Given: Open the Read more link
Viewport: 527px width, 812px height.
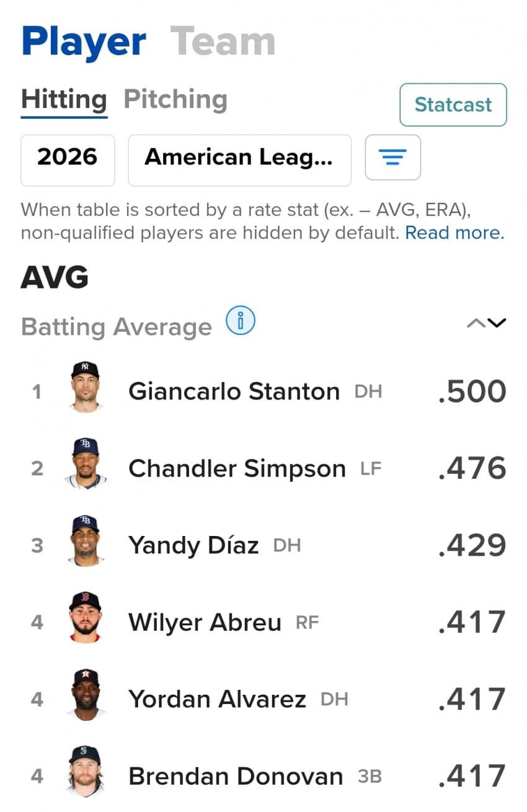Looking at the screenshot, I should click(454, 233).
